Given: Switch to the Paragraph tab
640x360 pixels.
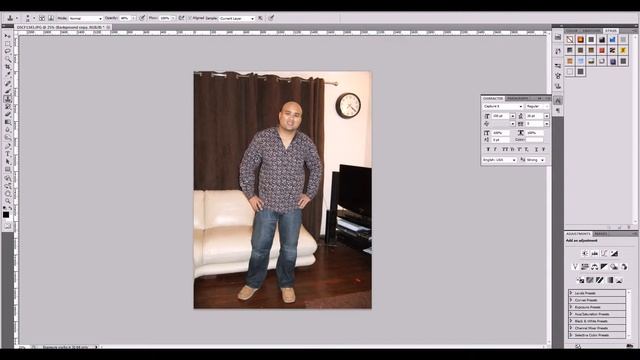Looking at the screenshot, I should [x=518, y=98].
